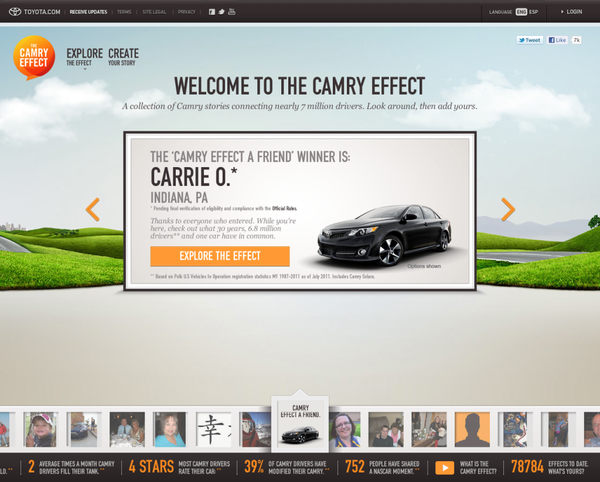
Task: Click the Facebook Like button
Action: (557, 40)
